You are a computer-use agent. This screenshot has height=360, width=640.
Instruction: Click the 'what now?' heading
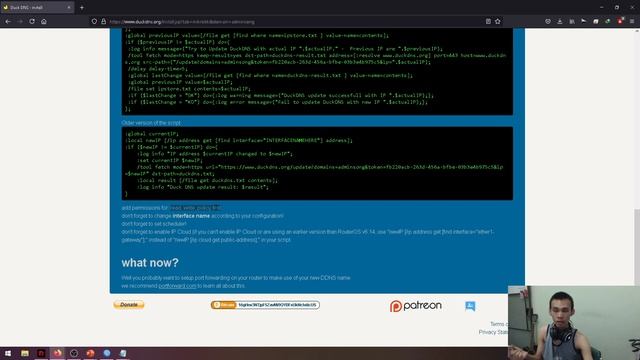150,262
